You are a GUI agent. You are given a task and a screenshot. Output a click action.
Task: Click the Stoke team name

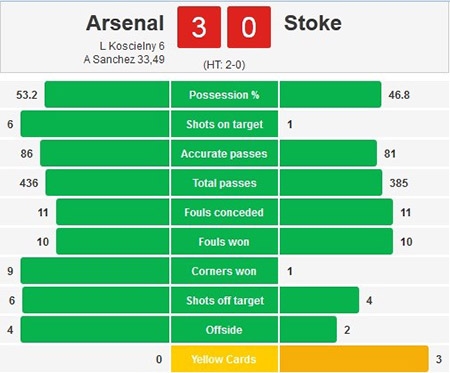(x=313, y=23)
